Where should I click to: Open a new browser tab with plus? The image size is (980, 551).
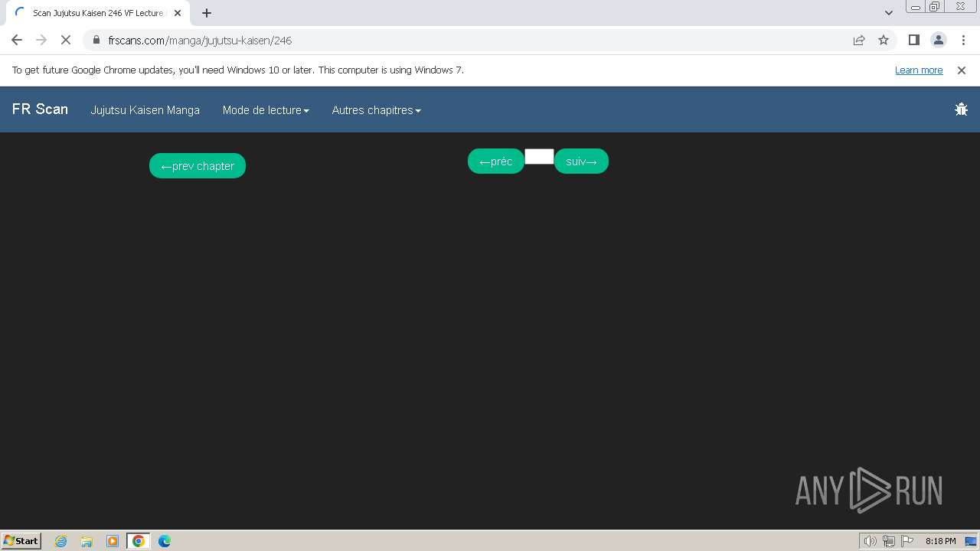point(207,13)
